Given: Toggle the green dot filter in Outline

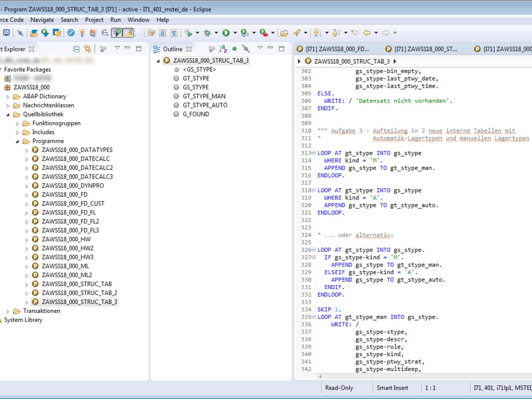Looking at the screenshot, I should tap(234, 49).
